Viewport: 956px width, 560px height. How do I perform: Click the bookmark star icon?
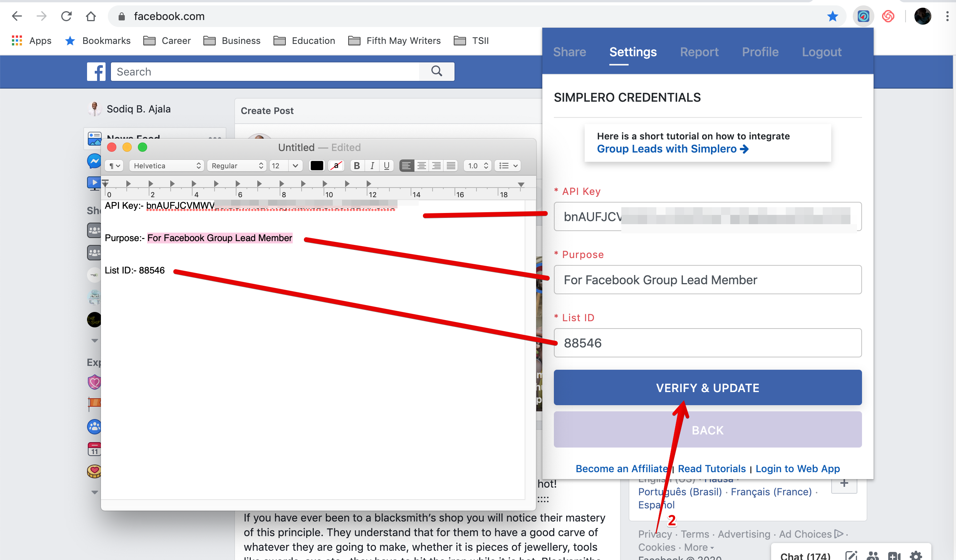pos(832,16)
